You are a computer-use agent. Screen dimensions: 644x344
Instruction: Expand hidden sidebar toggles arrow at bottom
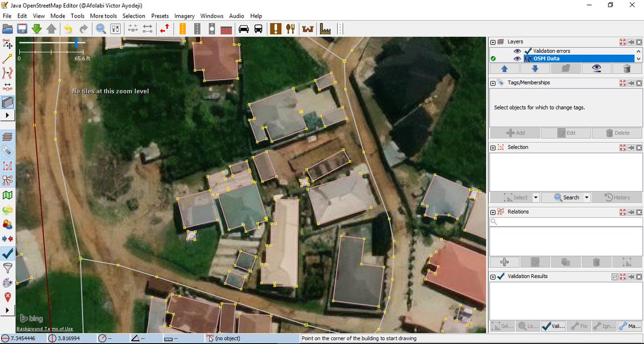[8, 310]
